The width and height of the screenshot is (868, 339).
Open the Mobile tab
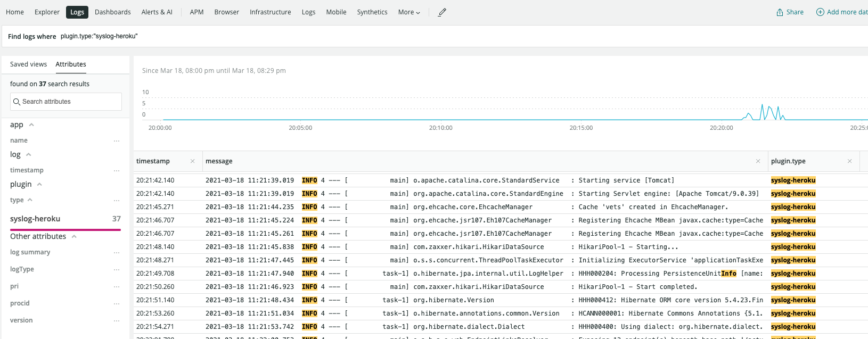click(337, 12)
